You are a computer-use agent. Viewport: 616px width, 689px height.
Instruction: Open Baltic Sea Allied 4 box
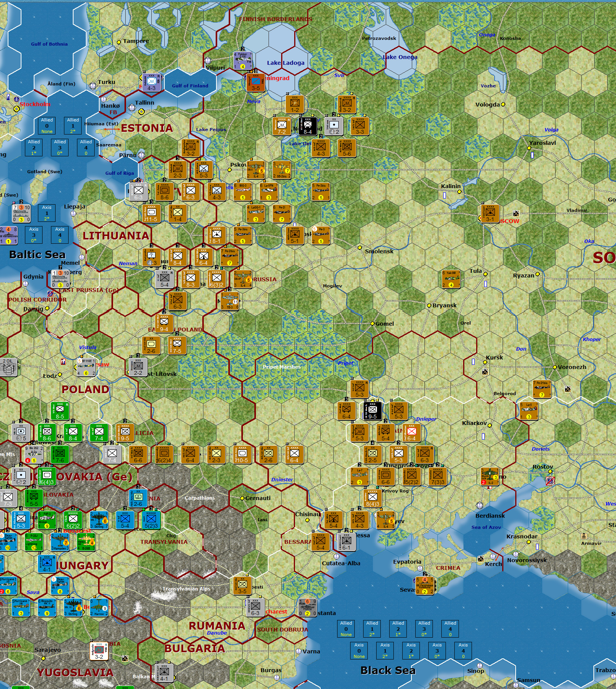[86, 148]
